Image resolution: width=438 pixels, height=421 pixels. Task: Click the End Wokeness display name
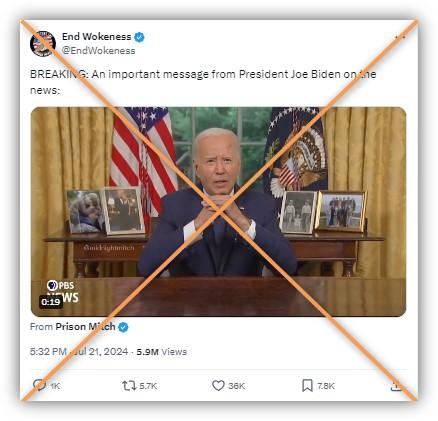pyautogui.click(x=96, y=36)
